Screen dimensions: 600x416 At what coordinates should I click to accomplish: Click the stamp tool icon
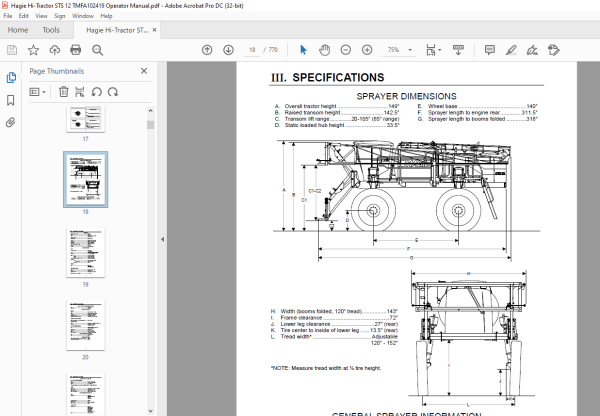(554, 50)
